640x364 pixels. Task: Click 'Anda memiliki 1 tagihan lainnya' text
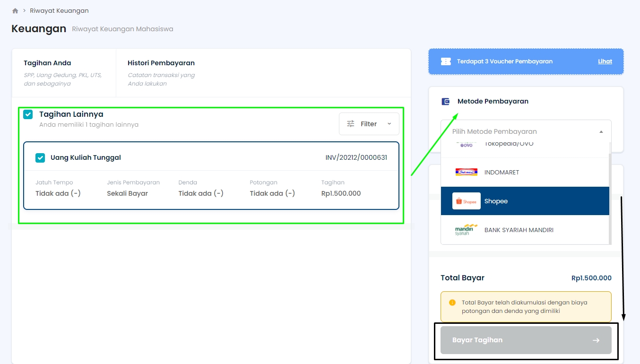point(89,125)
